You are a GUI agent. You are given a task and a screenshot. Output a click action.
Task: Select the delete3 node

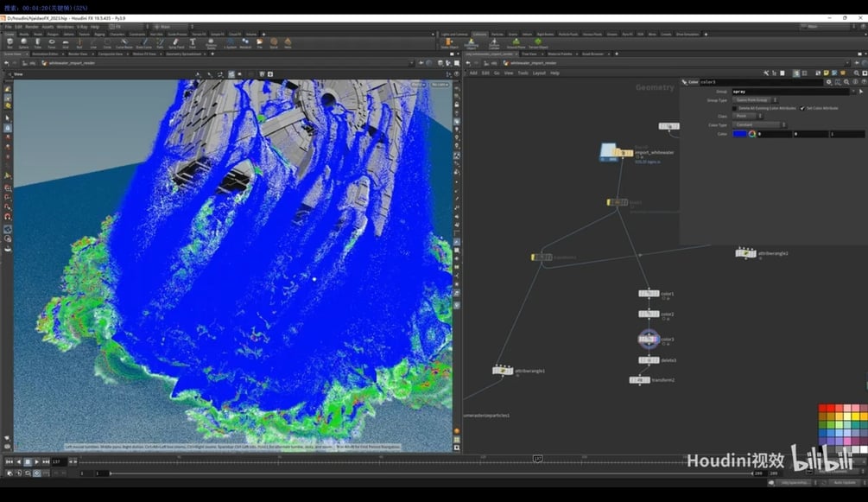649,360
